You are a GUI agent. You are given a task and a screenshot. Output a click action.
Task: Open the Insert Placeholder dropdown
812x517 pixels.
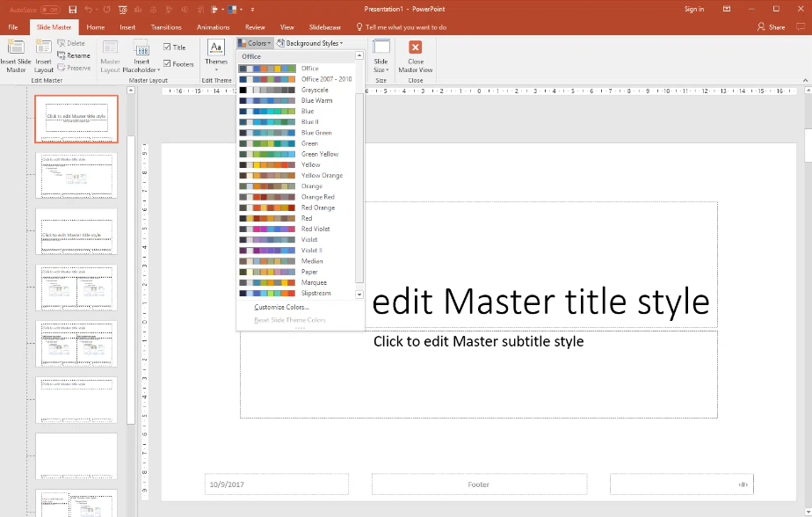141,55
